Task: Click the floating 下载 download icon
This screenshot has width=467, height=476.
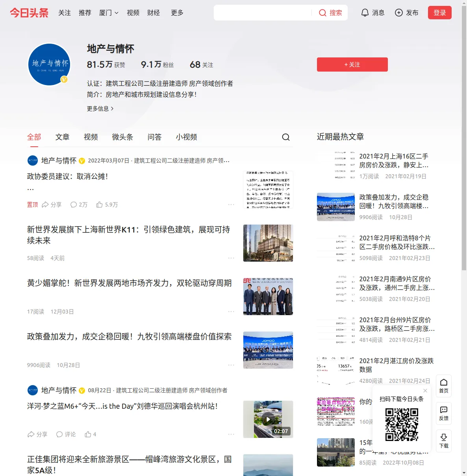Action: [444, 441]
